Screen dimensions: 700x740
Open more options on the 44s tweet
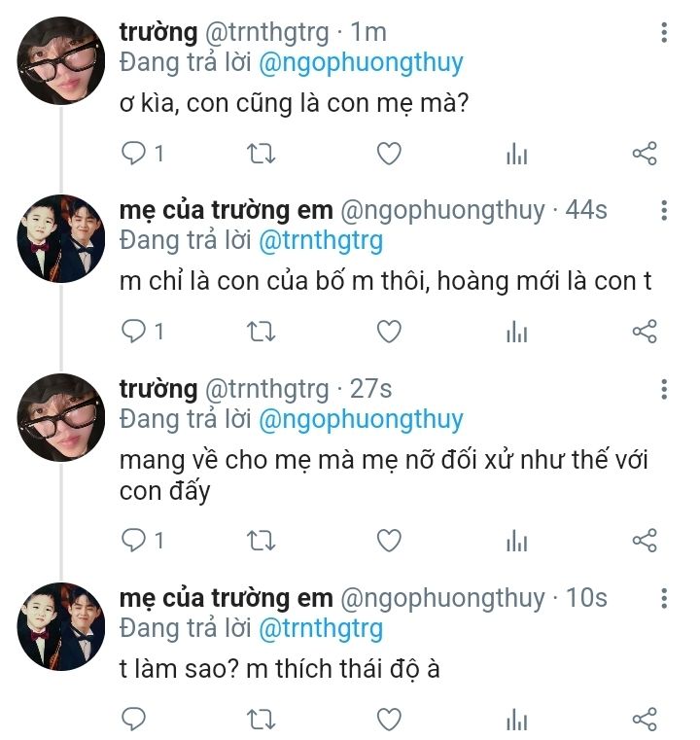[664, 210]
